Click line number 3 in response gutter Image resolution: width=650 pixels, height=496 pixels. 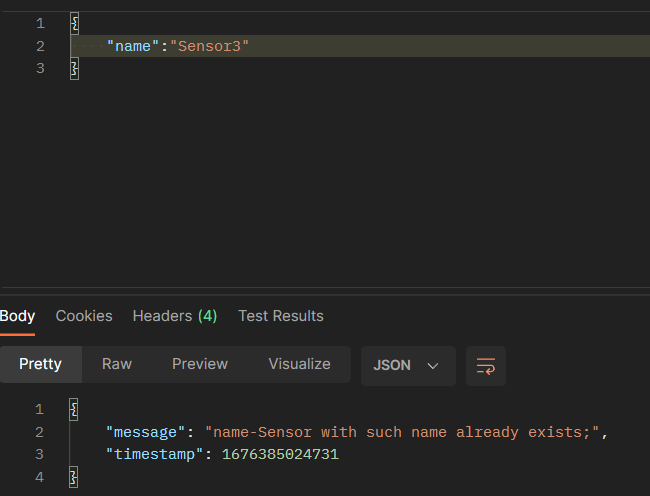pyautogui.click(x=39, y=455)
